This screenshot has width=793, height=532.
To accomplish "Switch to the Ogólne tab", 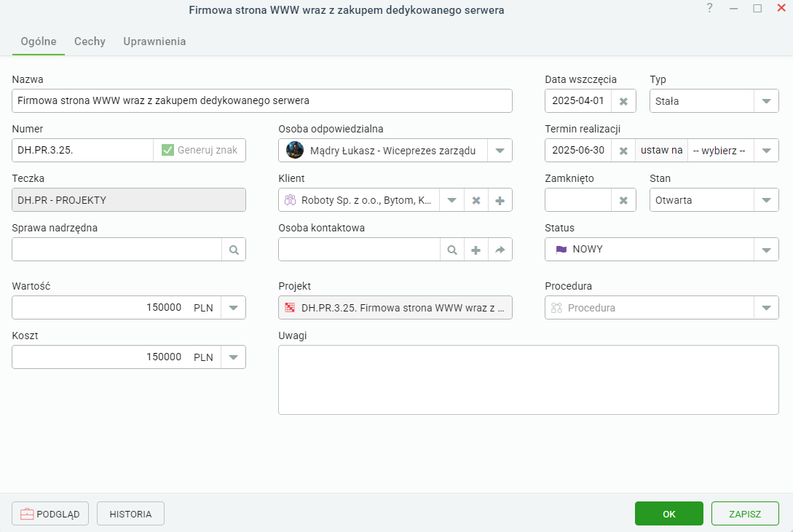I will tap(39, 41).
